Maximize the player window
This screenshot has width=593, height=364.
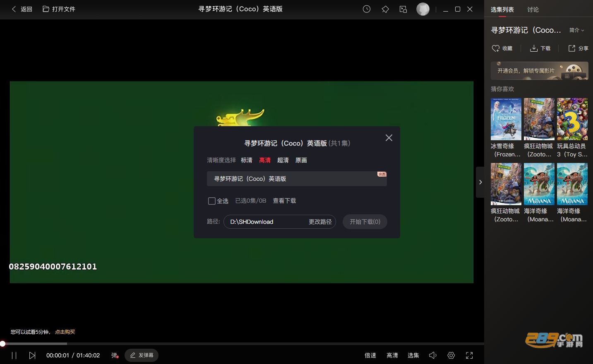458,9
